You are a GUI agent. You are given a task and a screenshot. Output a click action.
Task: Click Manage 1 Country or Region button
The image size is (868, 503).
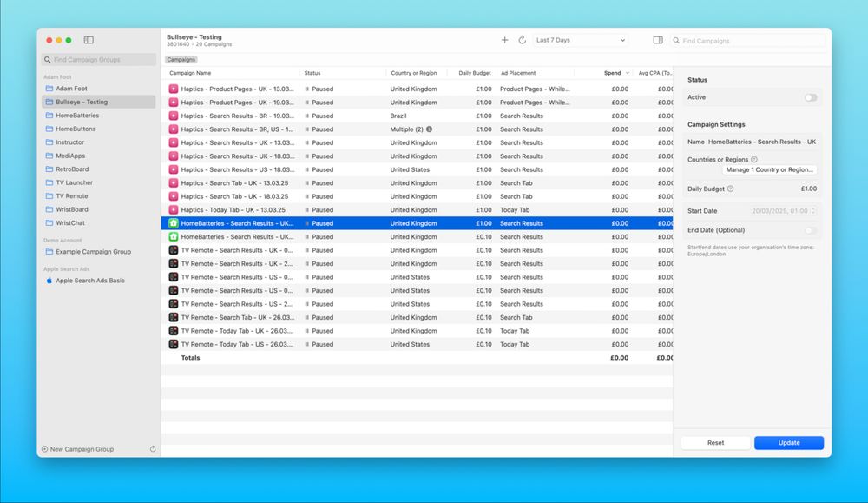[769, 169]
